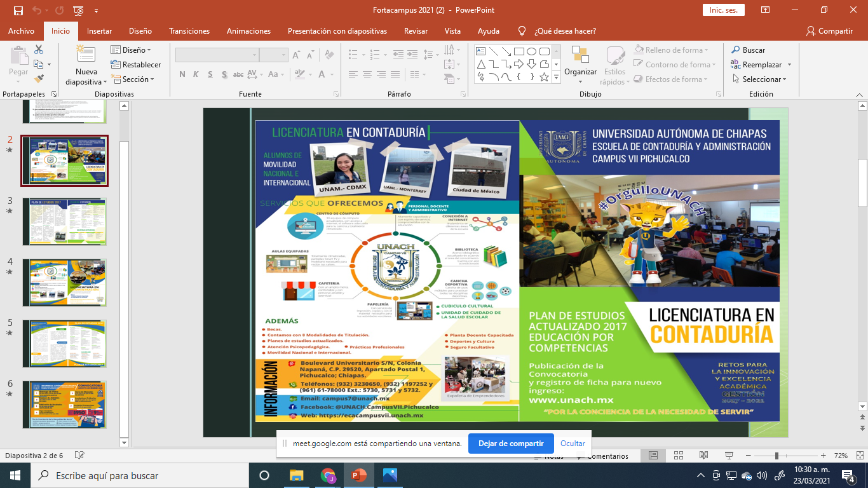Open the Chrome icon in taskbar
Screen dimensions: 868x488
328,475
